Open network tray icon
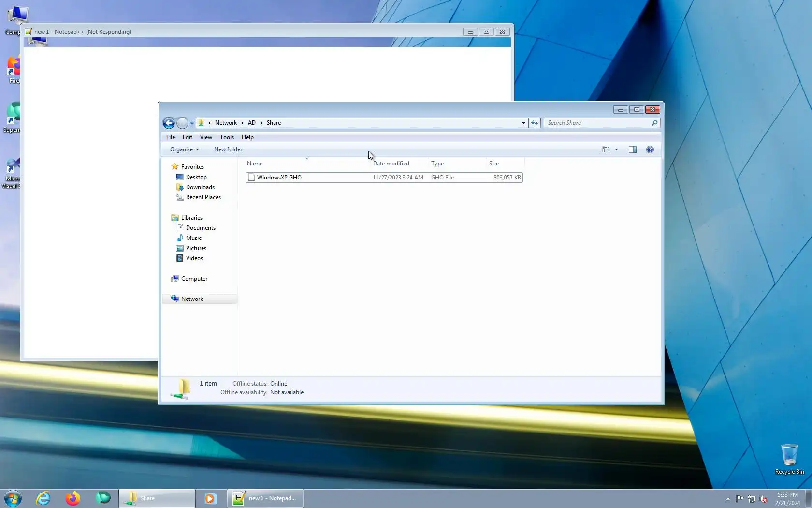Viewport: 812px width, 508px height. click(x=752, y=499)
